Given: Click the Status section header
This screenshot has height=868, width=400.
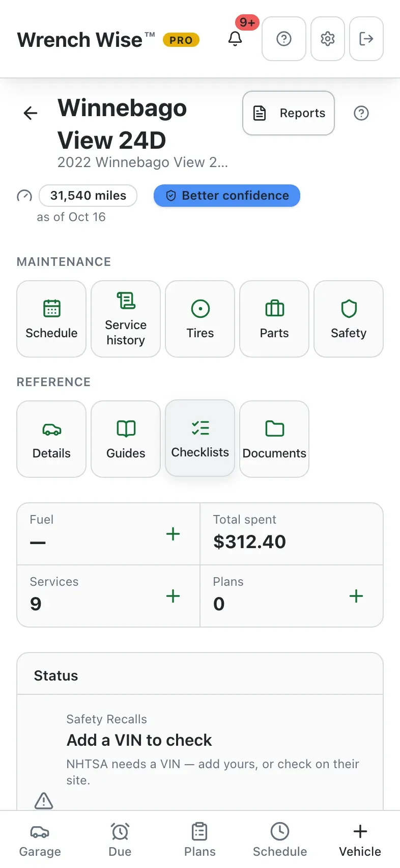Looking at the screenshot, I should click(x=56, y=675).
